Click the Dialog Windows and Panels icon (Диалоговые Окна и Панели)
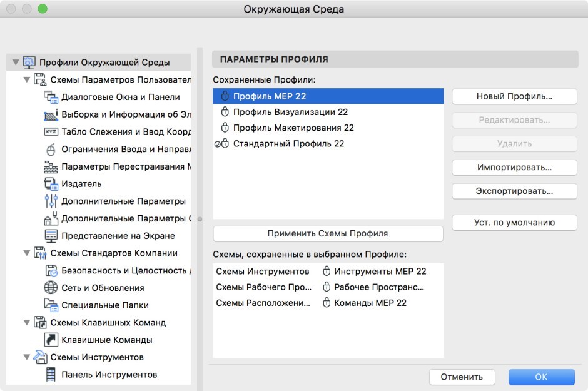 pos(51,97)
